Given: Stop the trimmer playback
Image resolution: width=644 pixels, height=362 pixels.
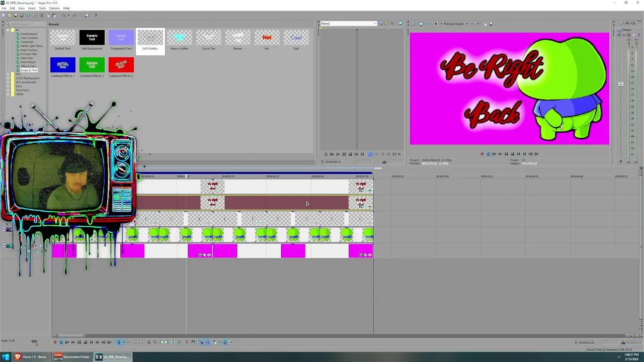Looking at the screenshot, I should tap(350, 154).
